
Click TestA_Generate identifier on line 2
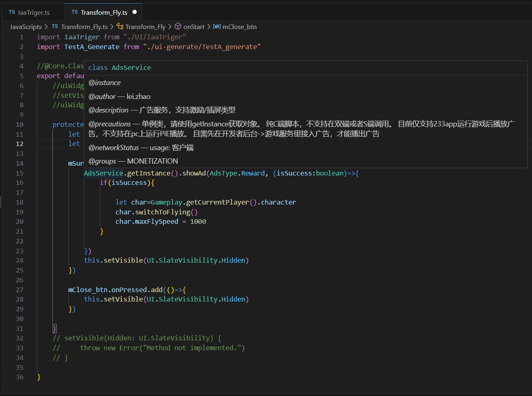pyautogui.click(x=92, y=47)
